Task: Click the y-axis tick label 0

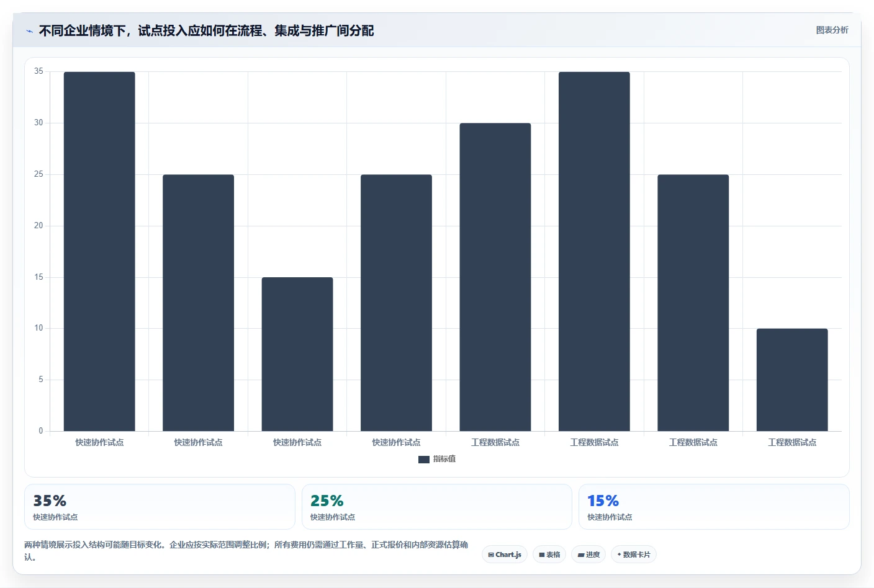Action: [x=41, y=431]
